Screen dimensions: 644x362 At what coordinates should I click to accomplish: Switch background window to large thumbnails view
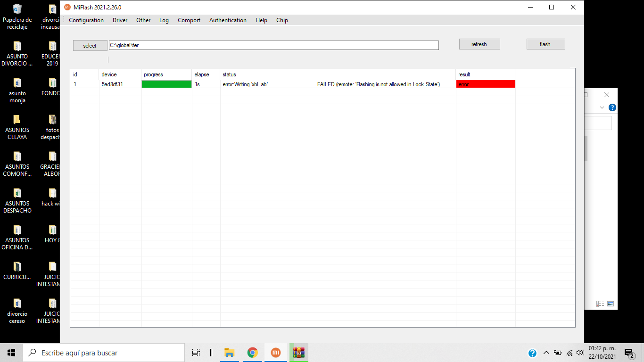[611, 304]
